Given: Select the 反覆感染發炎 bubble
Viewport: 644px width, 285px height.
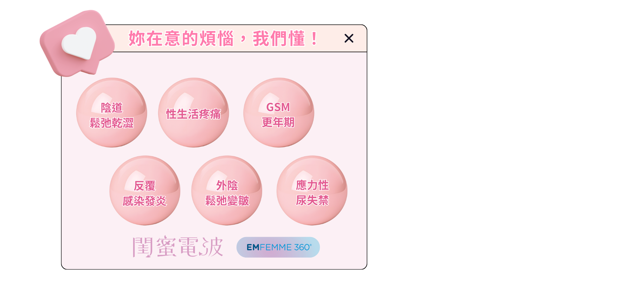Looking at the screenshot, I should 145,190.
